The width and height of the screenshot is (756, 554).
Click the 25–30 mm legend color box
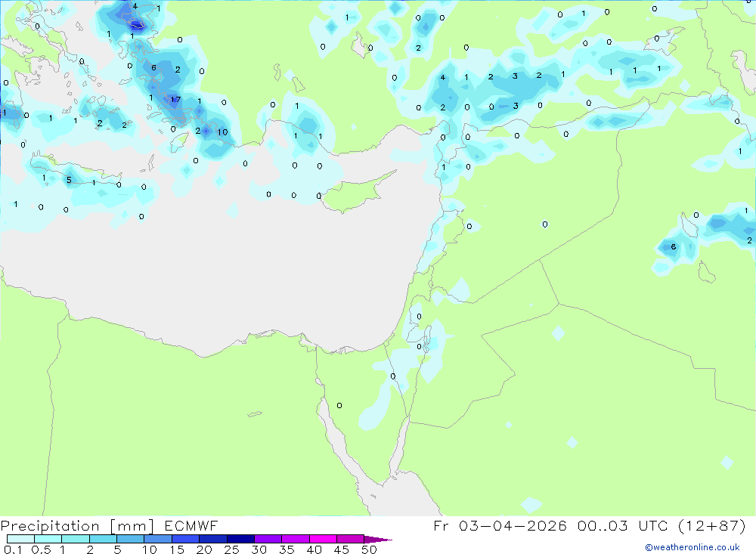(240, 539)
